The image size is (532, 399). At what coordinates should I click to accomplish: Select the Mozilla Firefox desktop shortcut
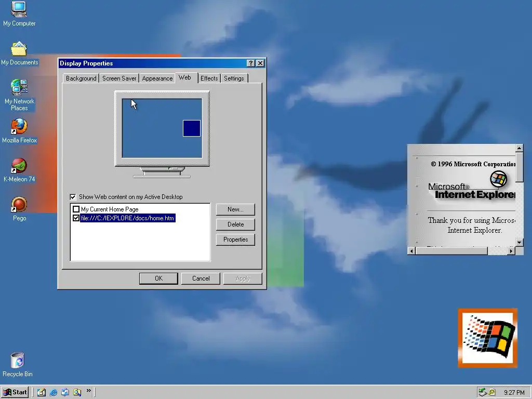19,130
